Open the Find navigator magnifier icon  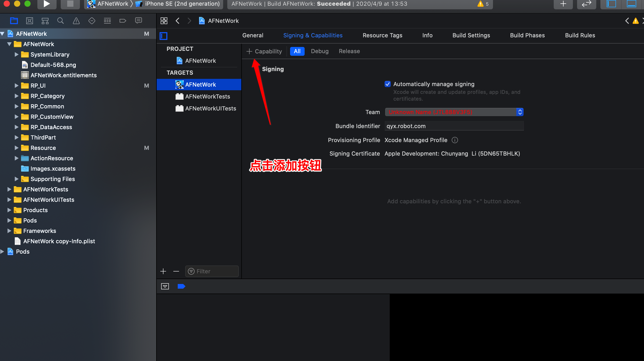60,21
